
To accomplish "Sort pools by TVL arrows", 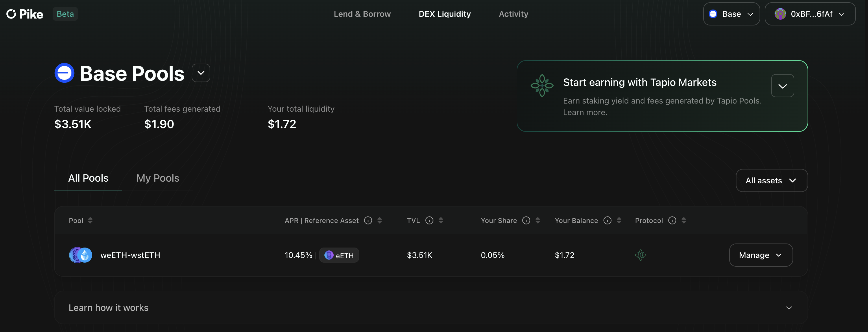I will (441, 220).
